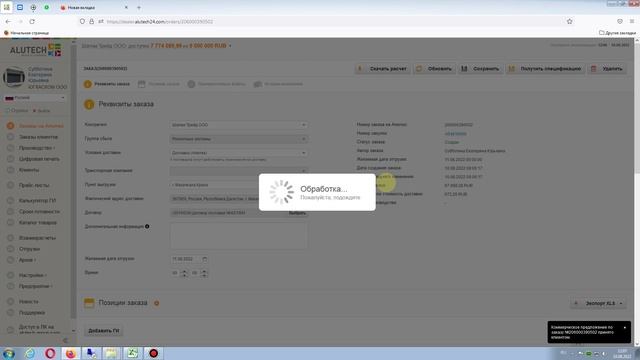The image size is (640, 360).
Task: Reload the page in the browser
Action: pyautogui.click(x=32, y=21)
